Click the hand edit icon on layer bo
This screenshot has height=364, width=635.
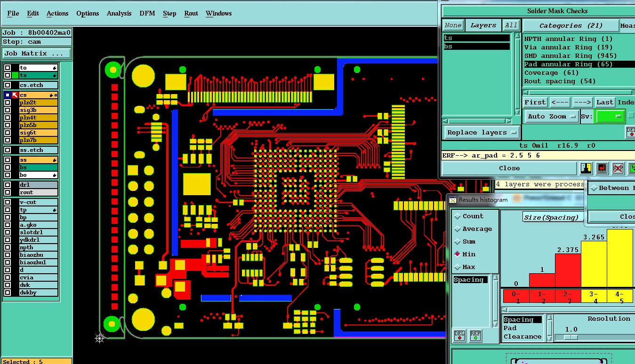55,175
